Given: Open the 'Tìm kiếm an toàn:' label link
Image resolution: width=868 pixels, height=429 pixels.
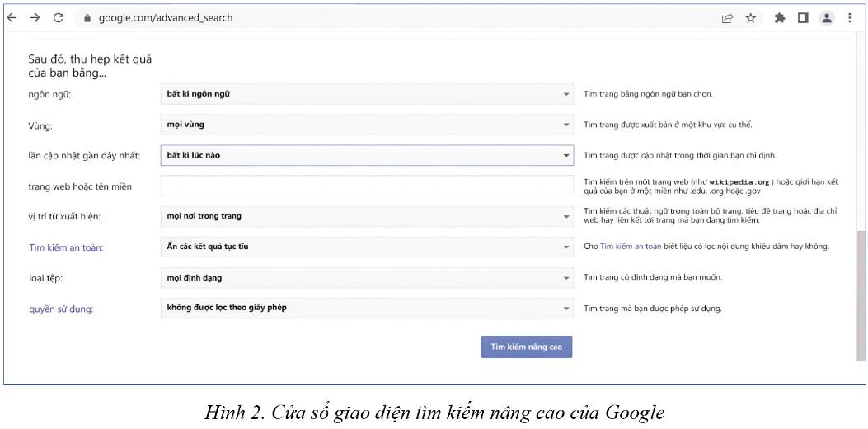Looking at the screenshot, I should [66, 247].
